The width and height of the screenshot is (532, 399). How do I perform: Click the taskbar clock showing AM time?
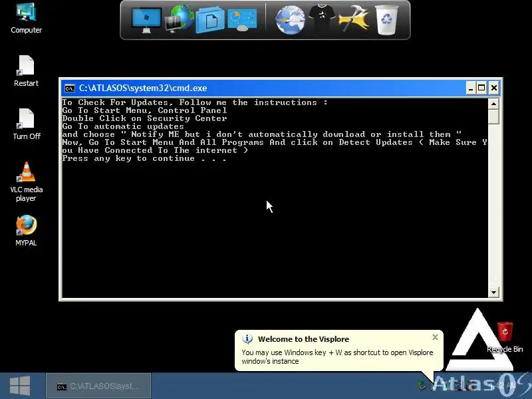tap(503, 386)
